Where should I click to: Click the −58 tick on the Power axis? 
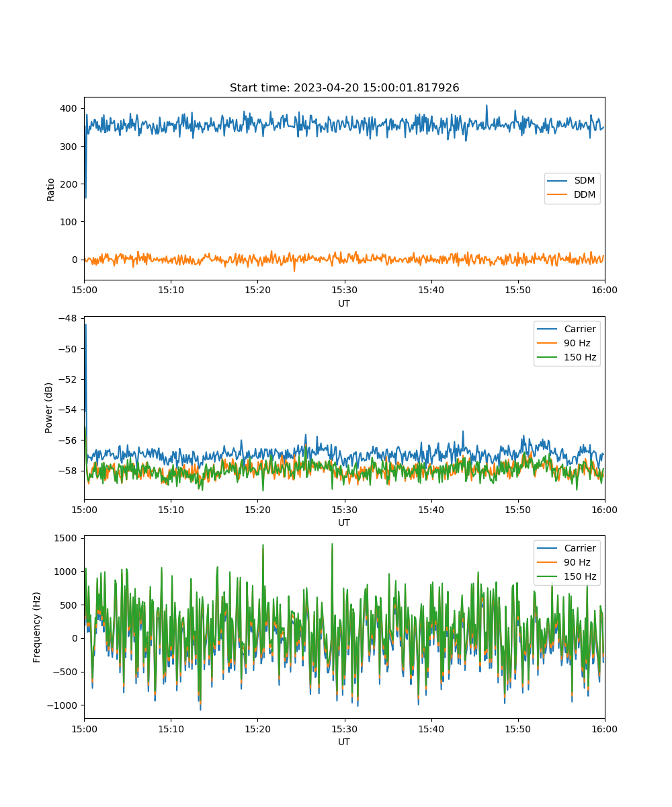tap(67, 471)
